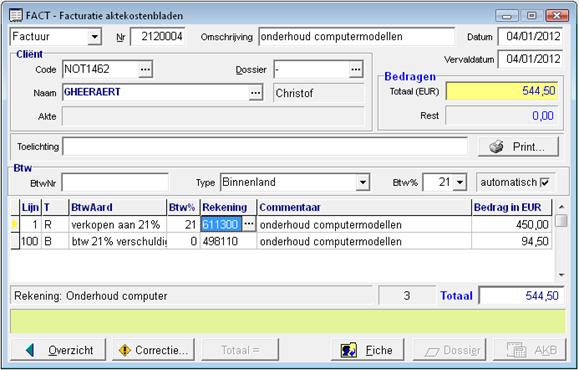Click the line counter showing 3

(x=407, y=295)
